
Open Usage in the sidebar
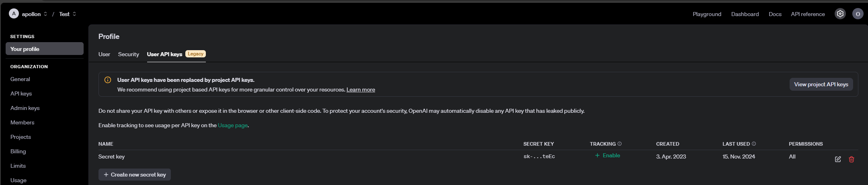(x=18, y=180)
